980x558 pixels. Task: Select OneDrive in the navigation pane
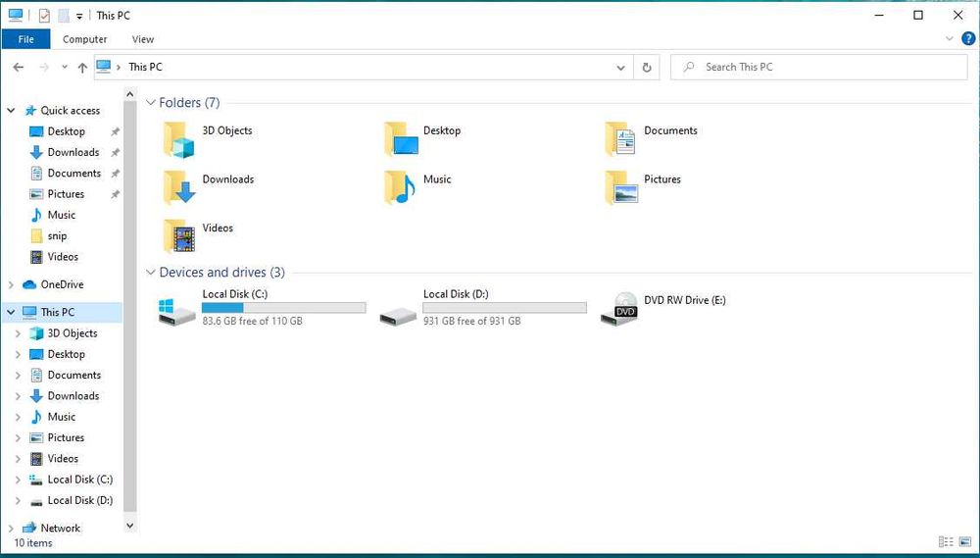click(53, 284)
